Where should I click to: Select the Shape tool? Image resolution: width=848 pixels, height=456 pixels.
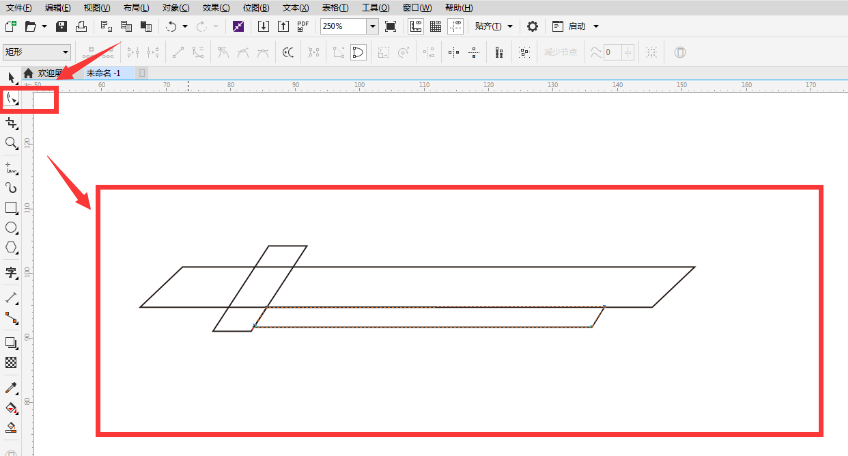click(11, 98)
